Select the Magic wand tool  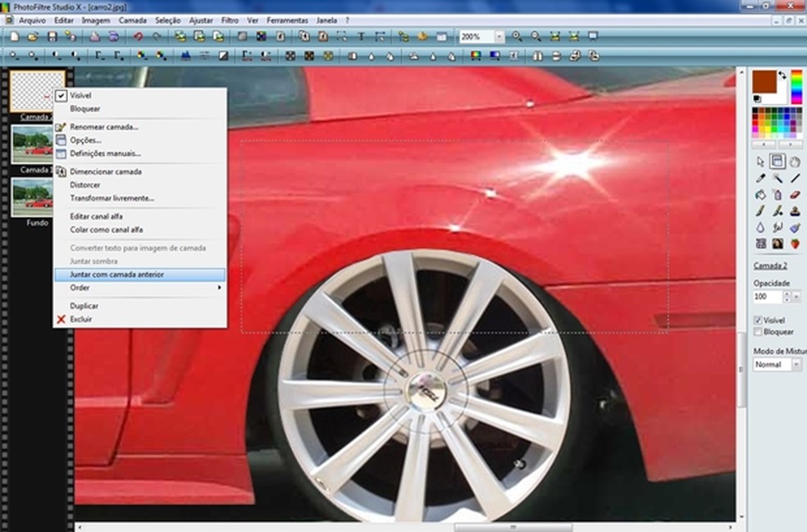tap(777, 178)
